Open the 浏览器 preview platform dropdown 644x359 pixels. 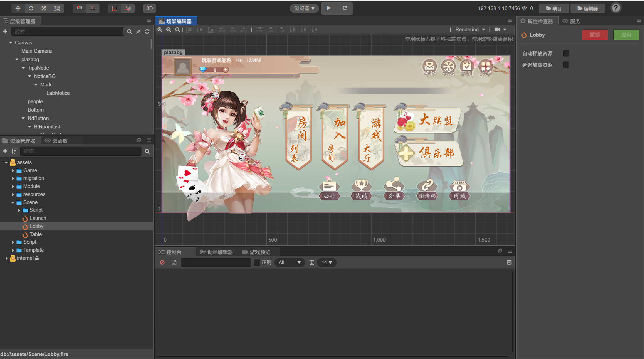[x=304, y=8]
